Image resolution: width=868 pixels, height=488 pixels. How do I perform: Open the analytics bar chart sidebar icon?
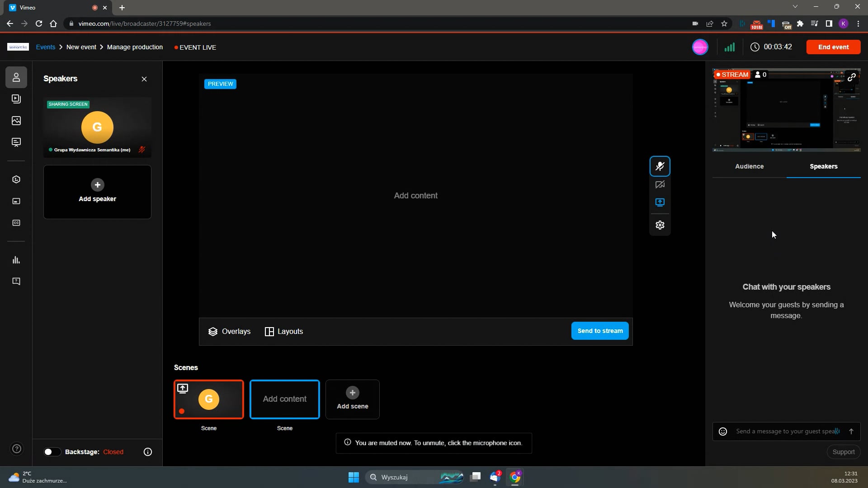[16, 260]
